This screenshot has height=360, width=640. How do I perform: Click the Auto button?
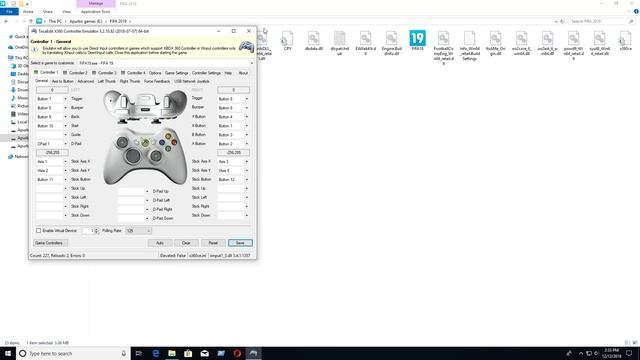click(x=160, y=243)
